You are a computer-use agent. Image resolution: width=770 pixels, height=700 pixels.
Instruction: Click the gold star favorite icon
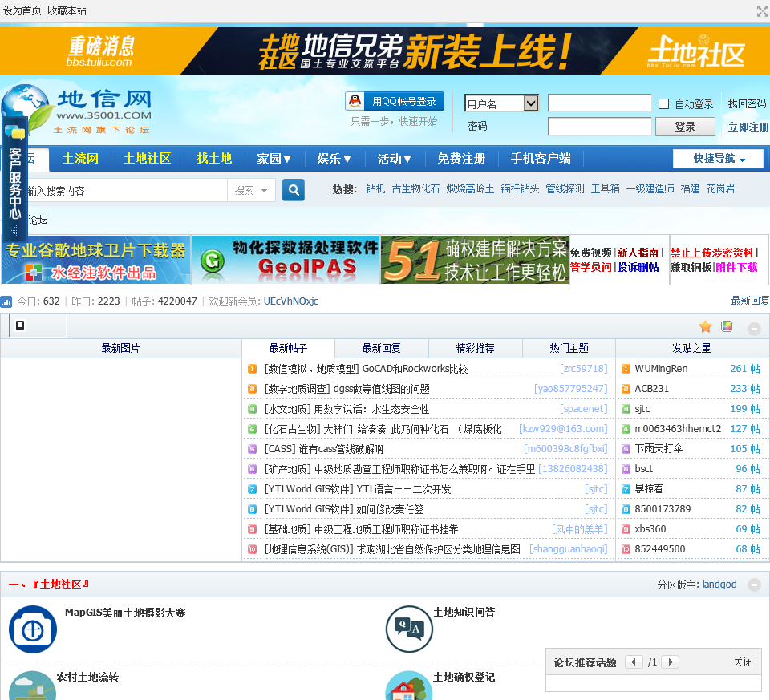coord(706,326)
